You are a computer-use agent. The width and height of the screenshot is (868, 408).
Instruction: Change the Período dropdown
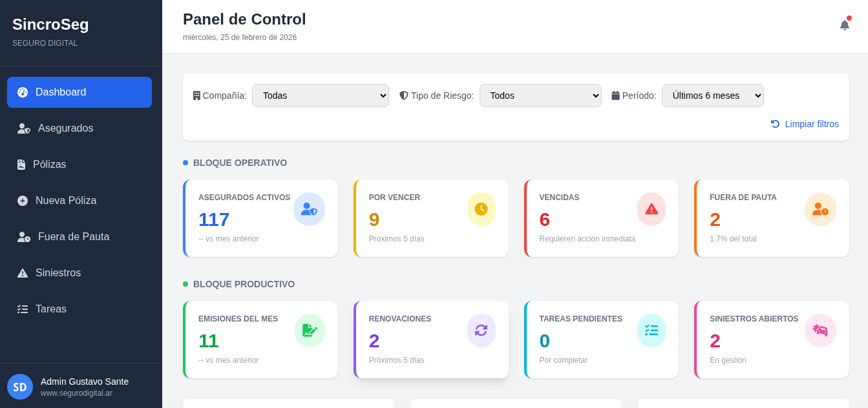[712, 95]
